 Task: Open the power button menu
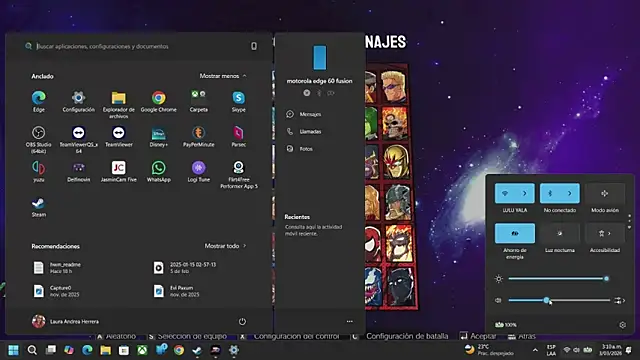242,322
